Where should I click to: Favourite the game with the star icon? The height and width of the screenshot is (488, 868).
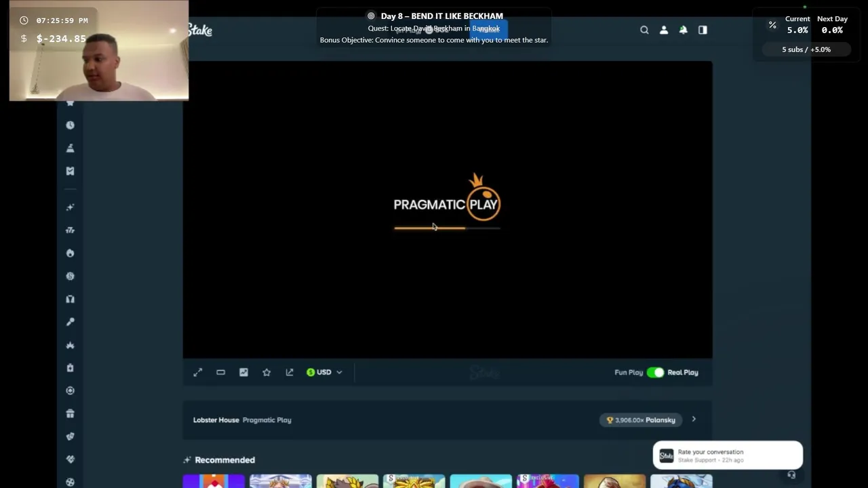point(267,372)
